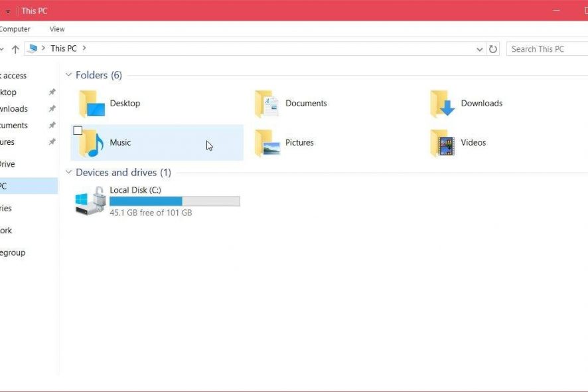
Task: Click the Local Disk (C:) usage bar
Action: (x=175, y=201)
